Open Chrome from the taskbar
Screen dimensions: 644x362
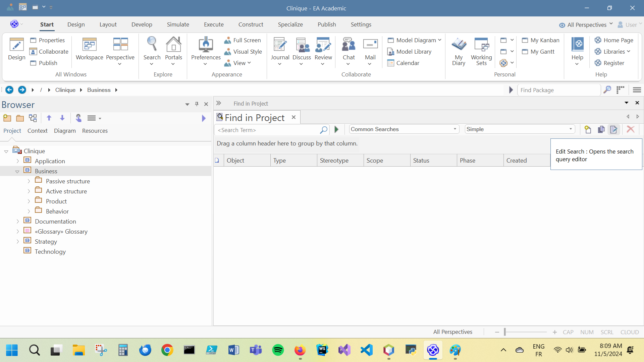[167, 350]
